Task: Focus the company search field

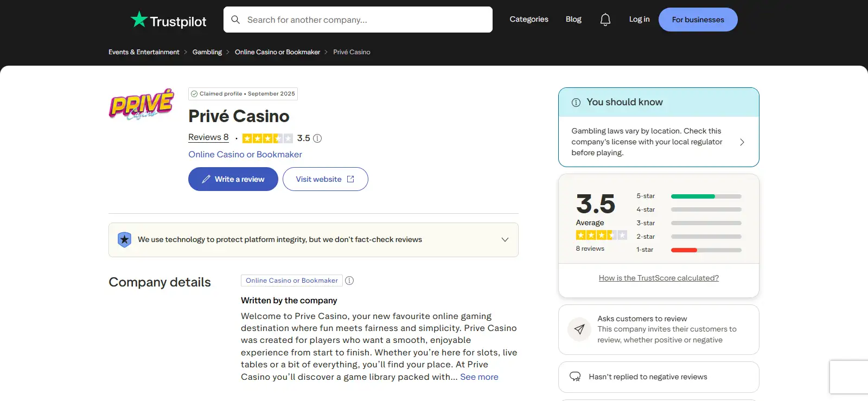Action: [x=358, y=20]
